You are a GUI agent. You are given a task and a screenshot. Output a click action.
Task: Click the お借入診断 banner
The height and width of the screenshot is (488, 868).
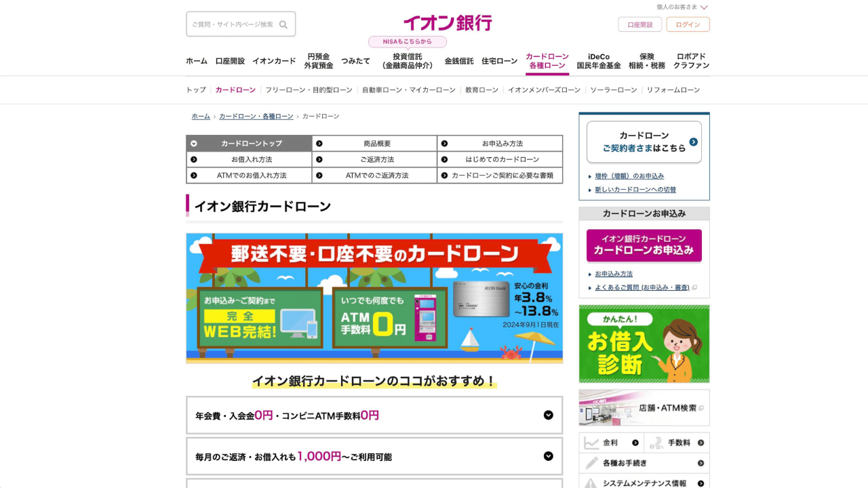pos(644,344)
